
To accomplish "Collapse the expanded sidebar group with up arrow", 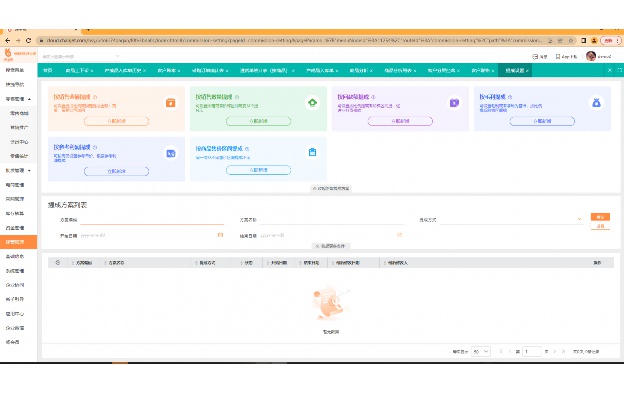I will (x=29, y=99).
